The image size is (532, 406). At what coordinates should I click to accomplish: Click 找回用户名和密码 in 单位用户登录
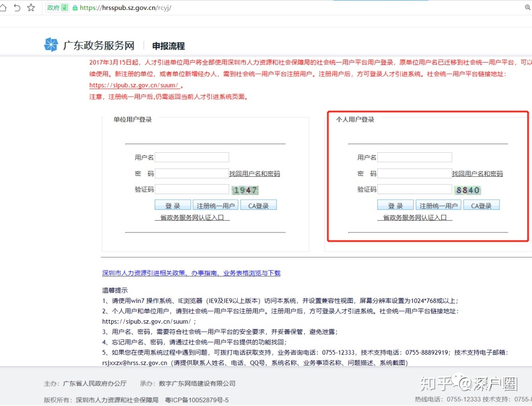pos(255,174)
